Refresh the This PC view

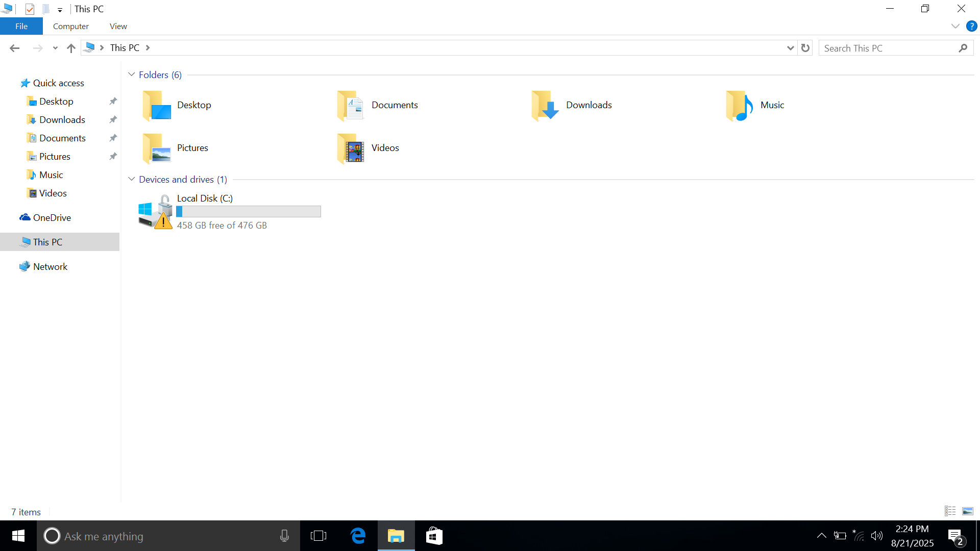[x=805, y=48]
